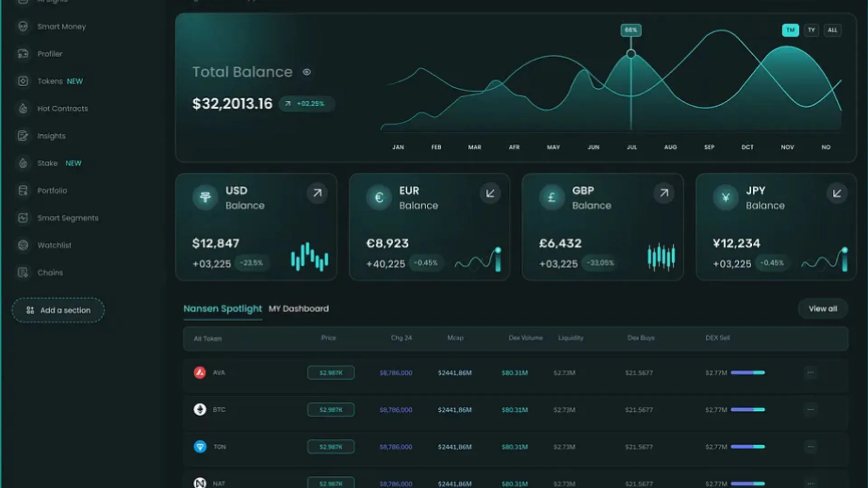Click the €8,923 balance value
The height and width of the screenshot is (488, 868).
click(387, 243)
